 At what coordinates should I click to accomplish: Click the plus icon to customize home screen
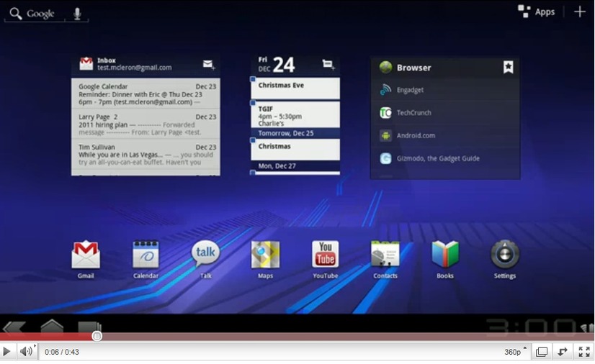click(x=579, y=12)
